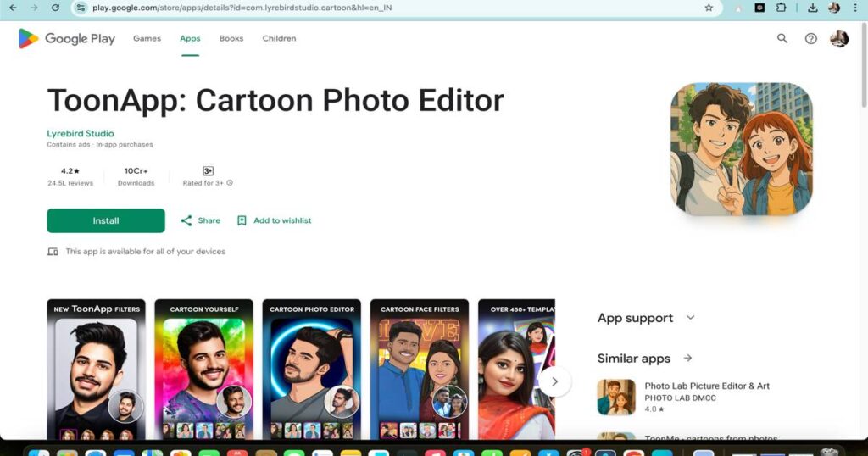Open the Chrome three-dot menu
This screenshot has width=868, height=456.
click(x=855, y=8)
